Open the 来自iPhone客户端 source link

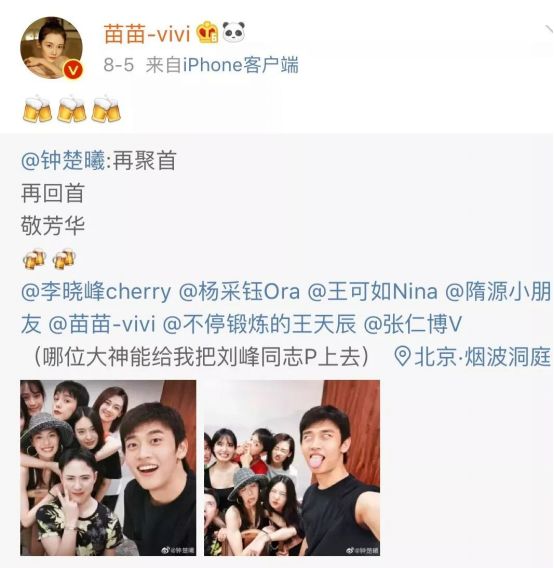(222, 65)
